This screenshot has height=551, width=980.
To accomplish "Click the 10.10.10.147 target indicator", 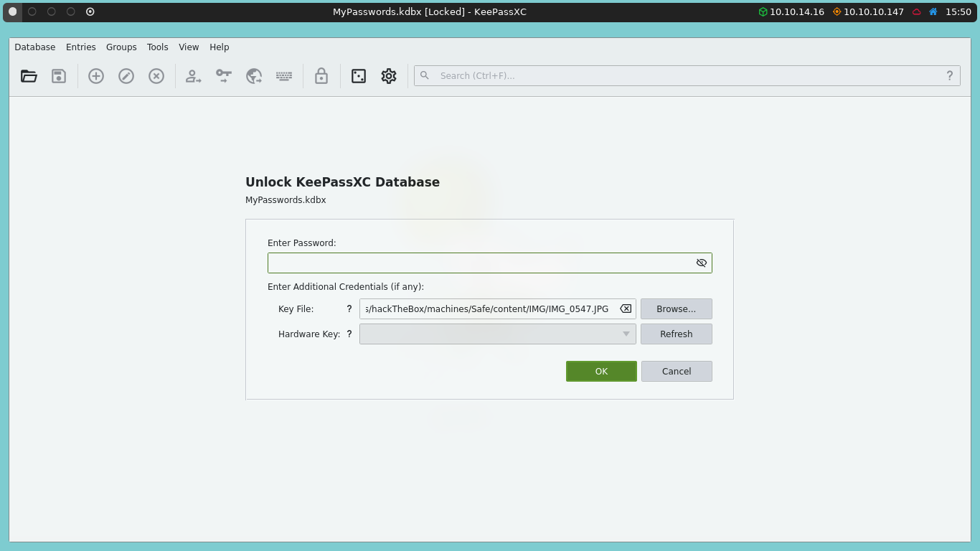I will [x=868, y=12].
